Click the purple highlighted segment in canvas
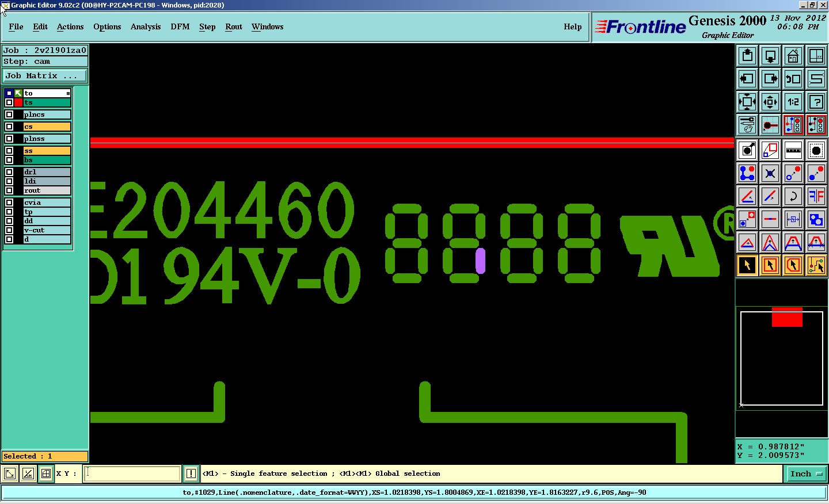829x504 pixels. [x=480, y=261]
